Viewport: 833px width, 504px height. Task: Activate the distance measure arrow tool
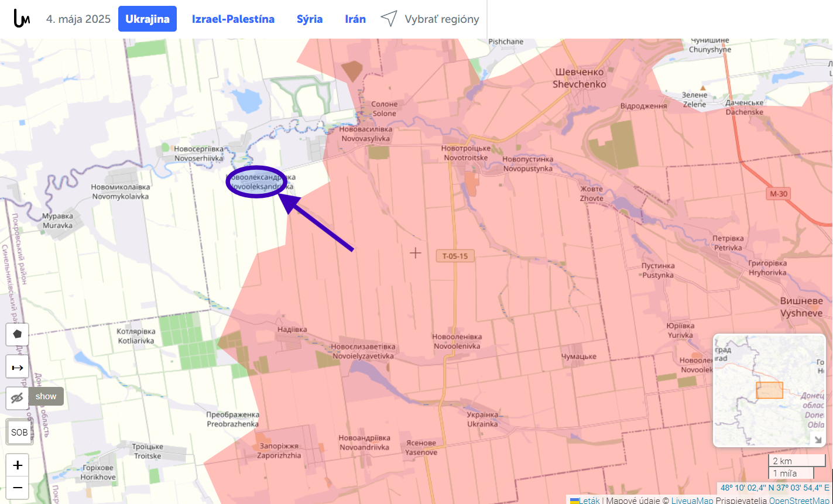coord(18,367)
